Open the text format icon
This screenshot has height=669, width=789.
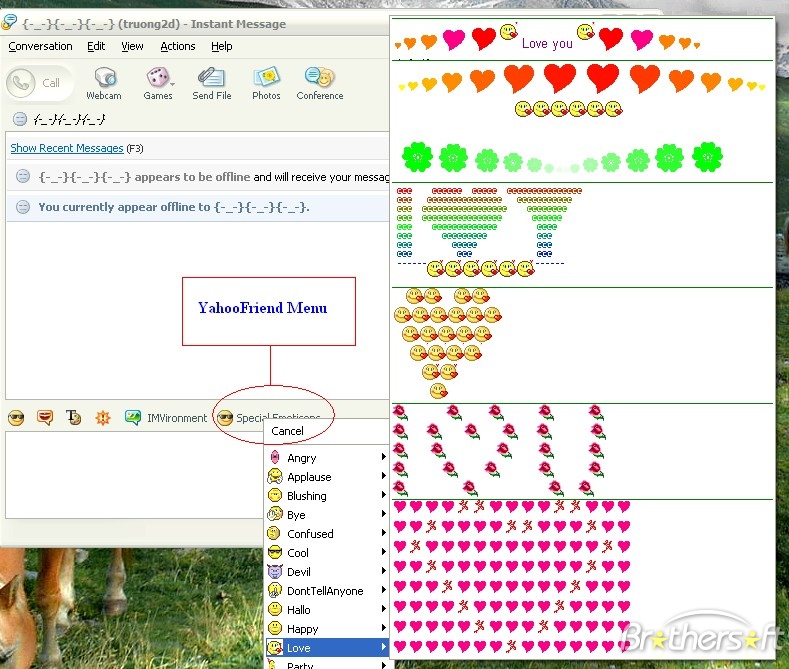tap(73, 417)
